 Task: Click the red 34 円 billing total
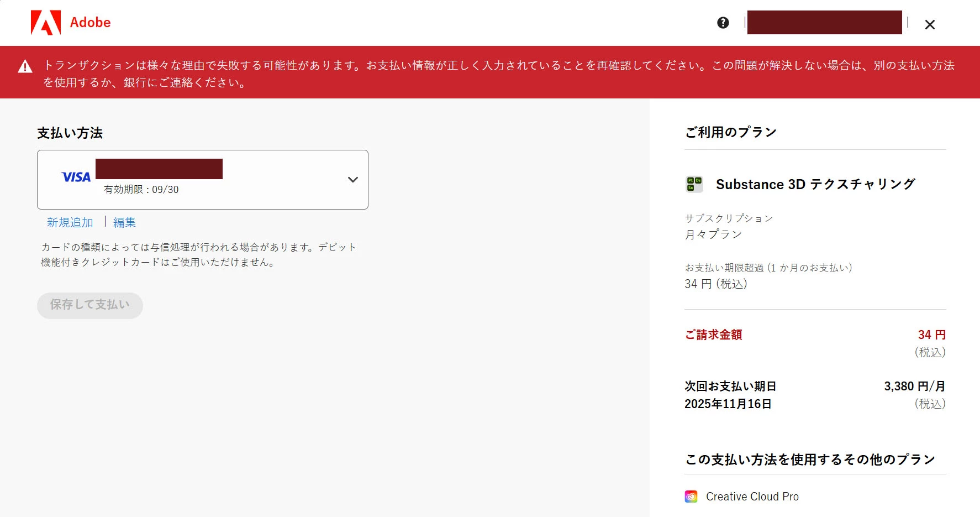click(x=932, y=335)
